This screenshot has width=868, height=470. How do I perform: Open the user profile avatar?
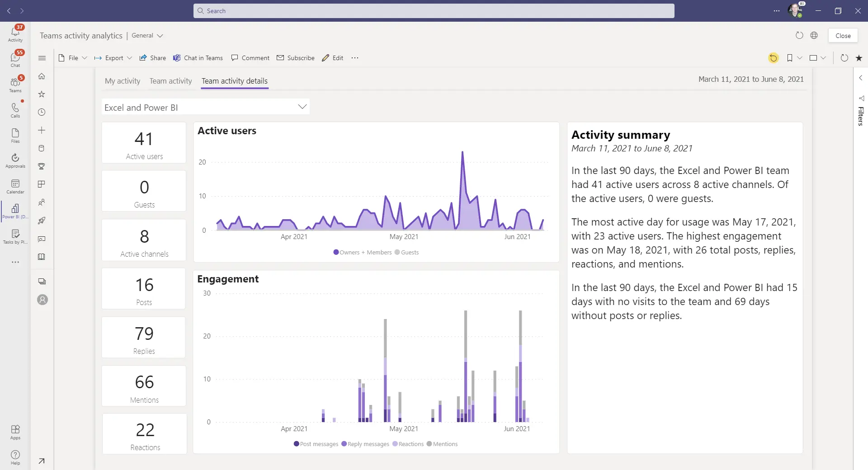[x=795, y=10]
